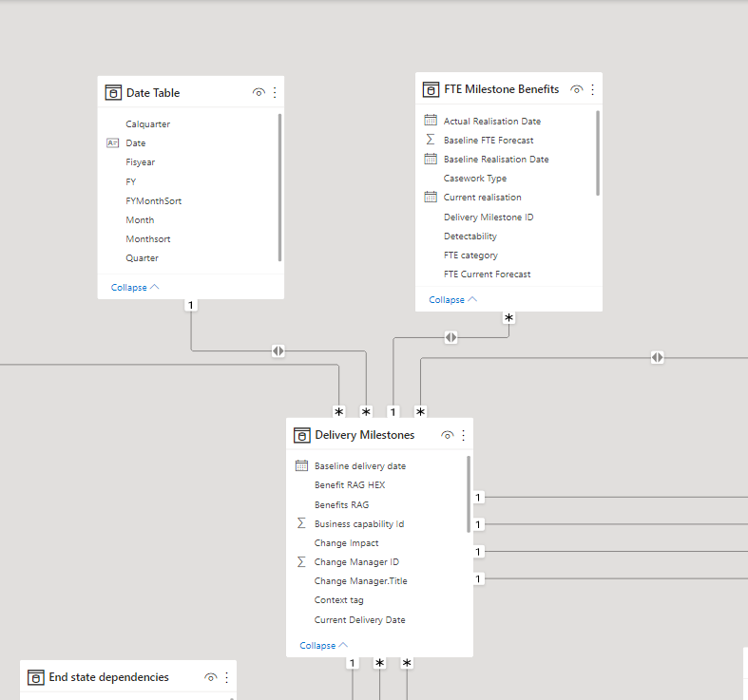Toggle visibility of FTE Milestone Benefits table
748x700 pixels.
pyautogui.click(x=576, y=89)
